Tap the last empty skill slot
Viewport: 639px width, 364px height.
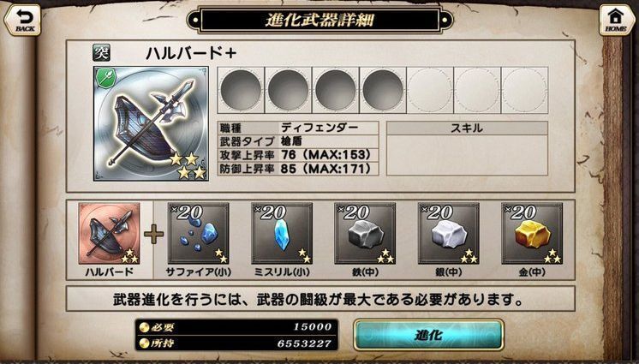525,91
